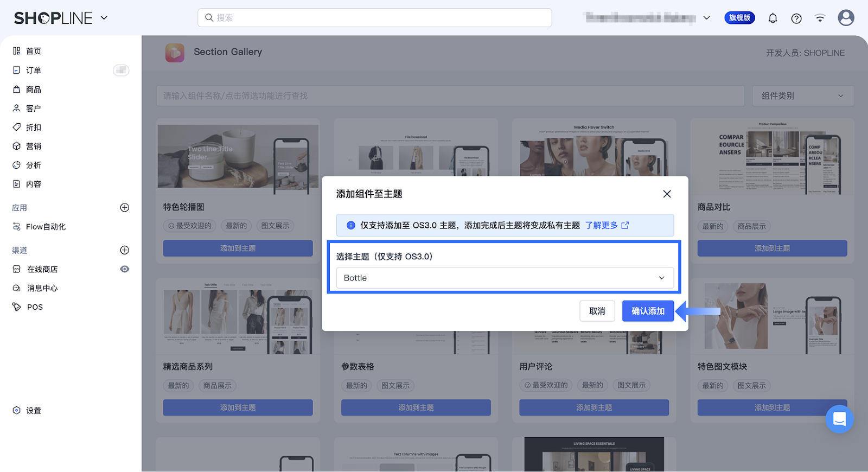The height and width of the screenshot is (472, 868).
Task: Open the help question mark icon
Action: (x=796, y=18)
